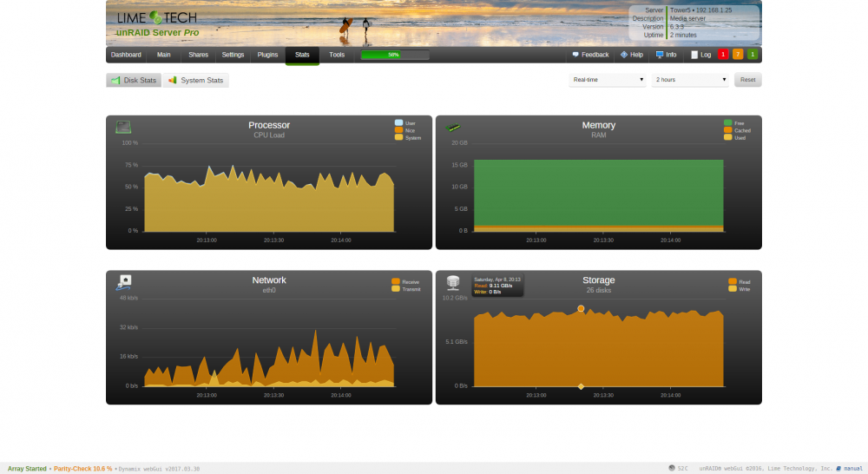Click the green notice notification badge
The width and height of the screenshot is (868, 474).
tap(752, 55)
